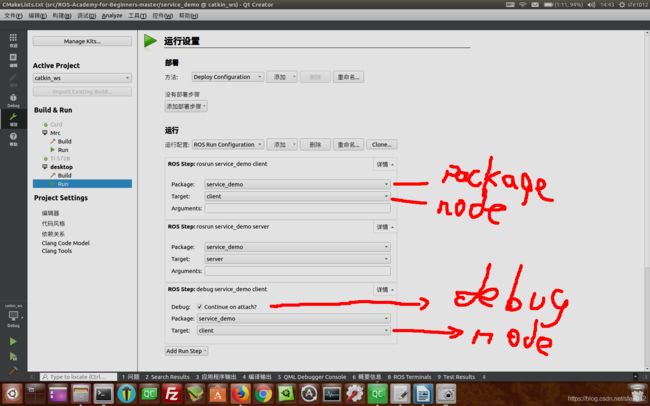Image resolution: width=650 pixels, height=406 pixels.
Task: Open the Welcome mode grid icon
Action: 13,39
